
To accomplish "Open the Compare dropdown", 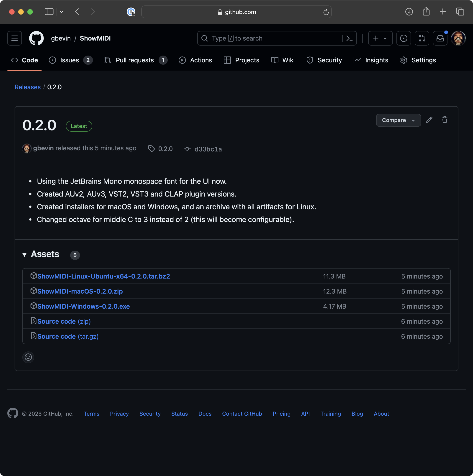I will (x=398, y=120).
